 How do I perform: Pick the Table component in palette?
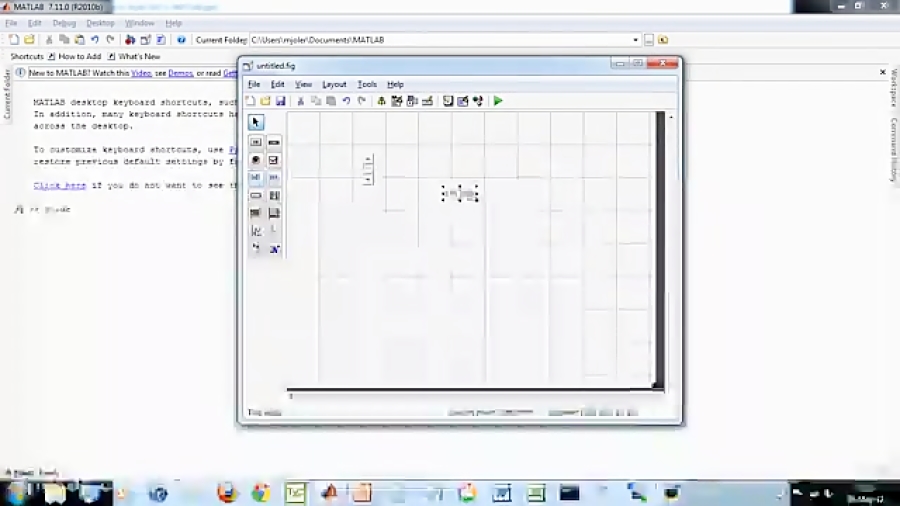(x=274, y=213)
